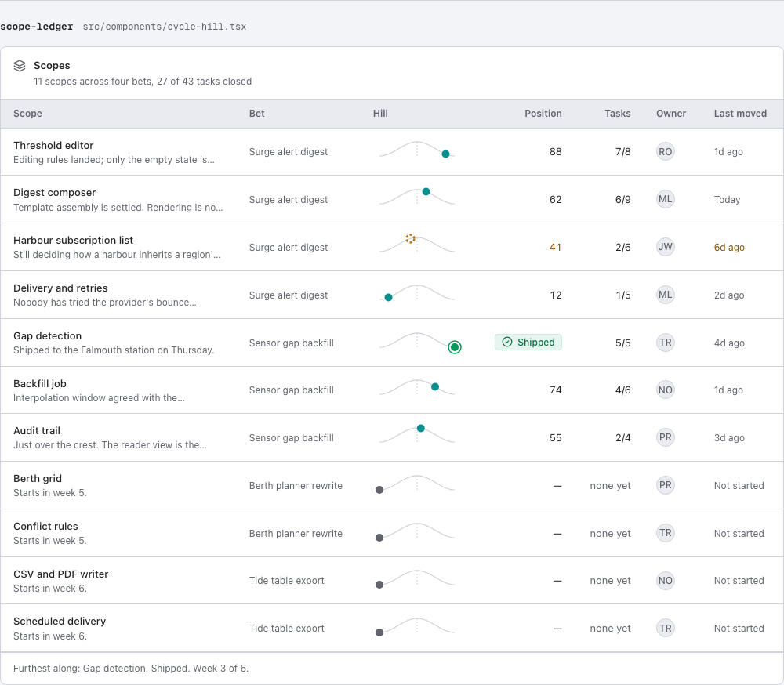Click 'Berth planner rewrite' in Berth grid row

(x=296, y=485)
